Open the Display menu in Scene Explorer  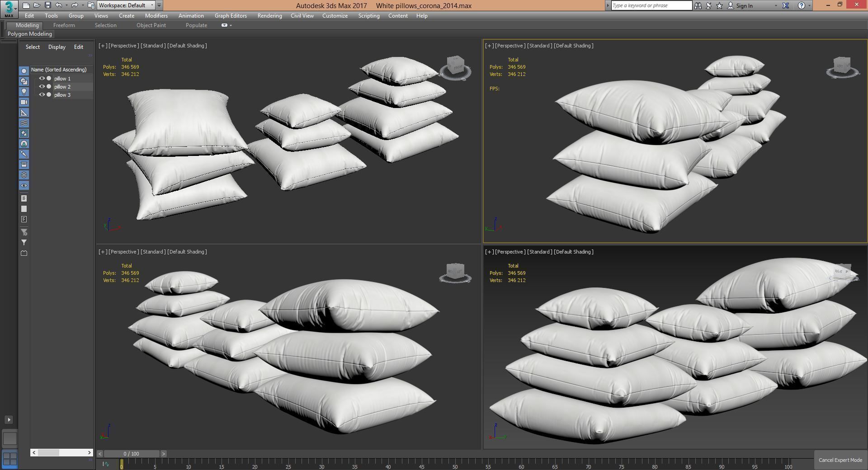tap(57, 47)
